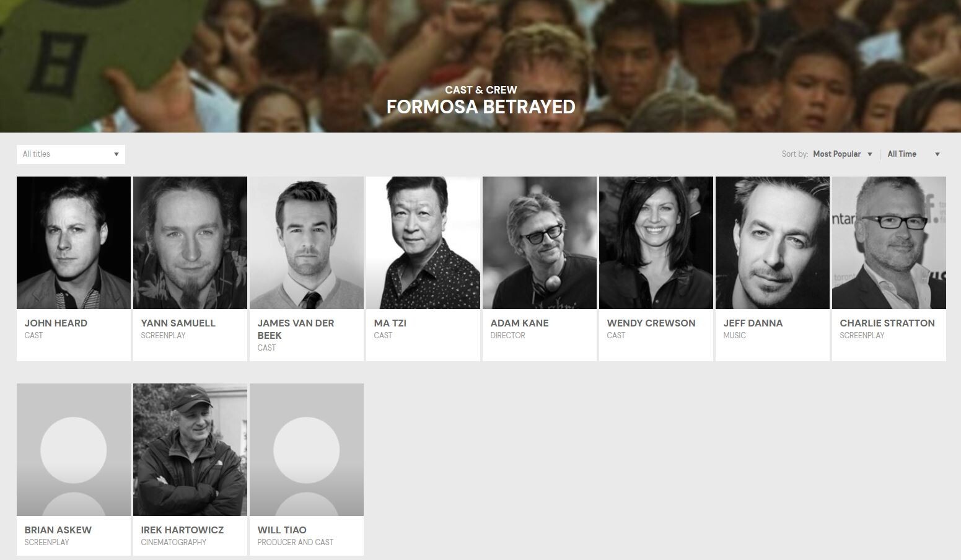Click the Formosa Betrayed title heading
This screenshot has width=961, height=560.
pos(481,107)
